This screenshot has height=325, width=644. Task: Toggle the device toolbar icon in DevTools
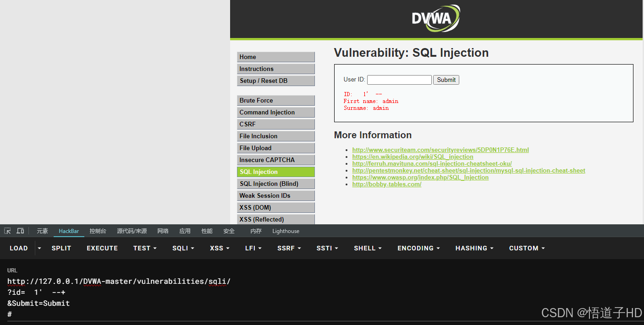pos(20,231)
